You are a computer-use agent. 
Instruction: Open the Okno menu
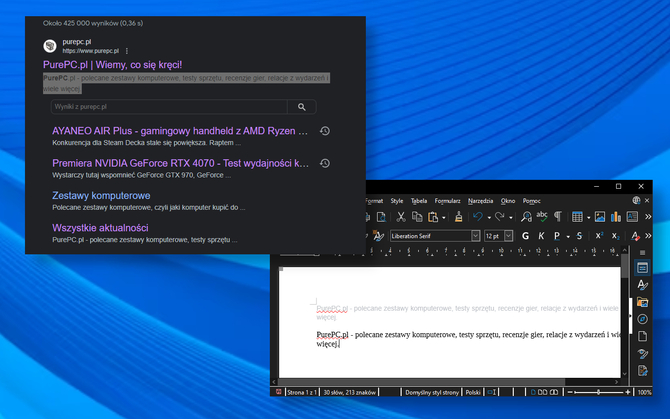coord(508,201)
